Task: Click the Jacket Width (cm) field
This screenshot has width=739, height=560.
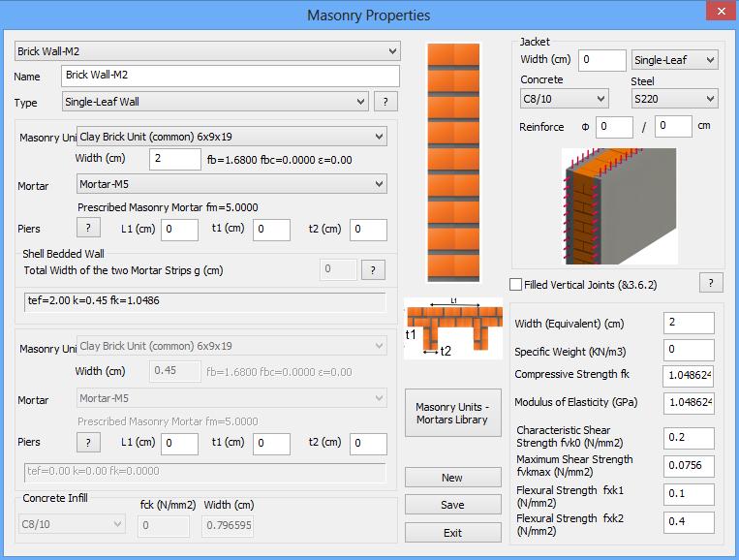Action: [602, 60]
